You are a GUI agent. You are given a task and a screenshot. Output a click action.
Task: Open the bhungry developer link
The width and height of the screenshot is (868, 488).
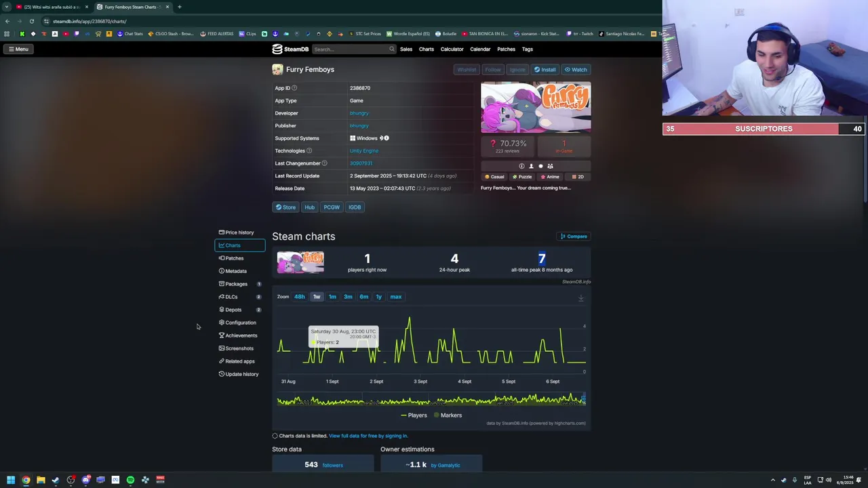[x=359, y=113]
